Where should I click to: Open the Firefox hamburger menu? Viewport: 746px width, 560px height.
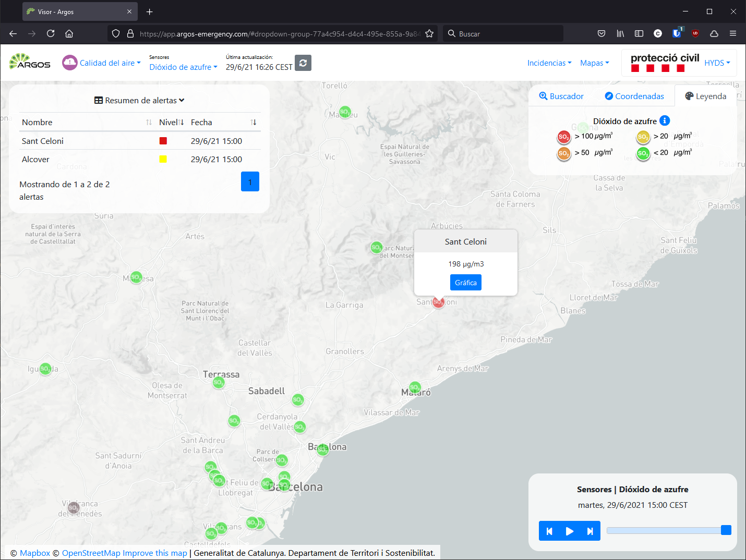point(733,33)
